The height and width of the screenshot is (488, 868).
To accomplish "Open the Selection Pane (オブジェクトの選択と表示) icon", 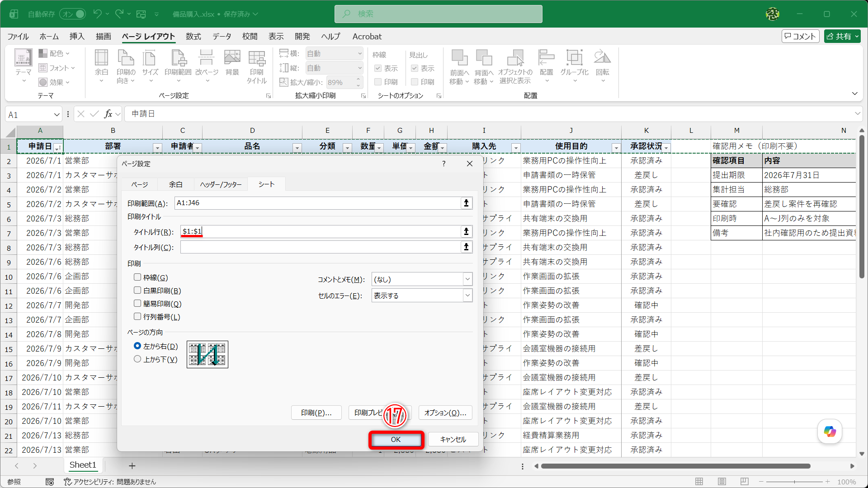I will pos(515,67).
